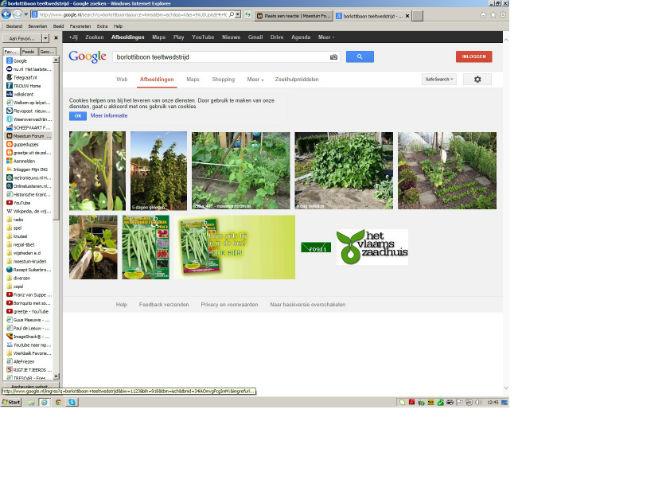Expand the spel favorites folder
Image resolution: width=650 pixels, height=487 pixels.
(x=17, y=228)
